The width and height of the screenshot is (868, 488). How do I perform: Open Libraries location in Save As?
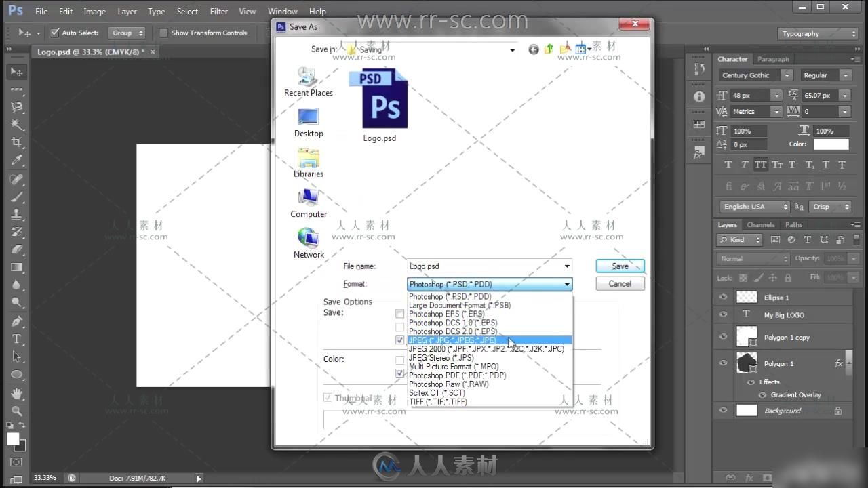pos(309,163)
